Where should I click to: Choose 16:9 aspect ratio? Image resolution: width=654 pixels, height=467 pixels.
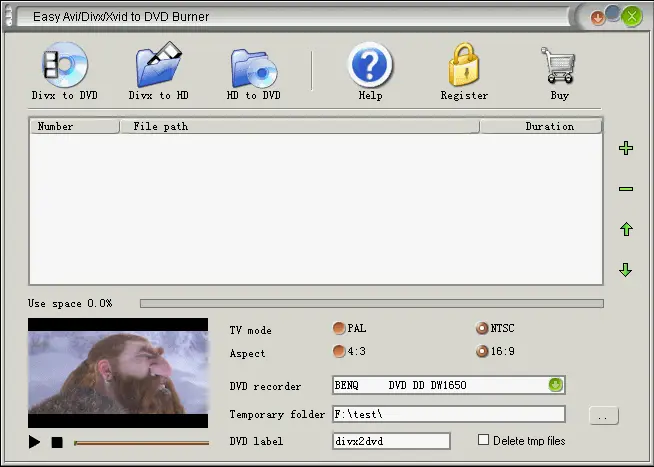coord(483,351)
